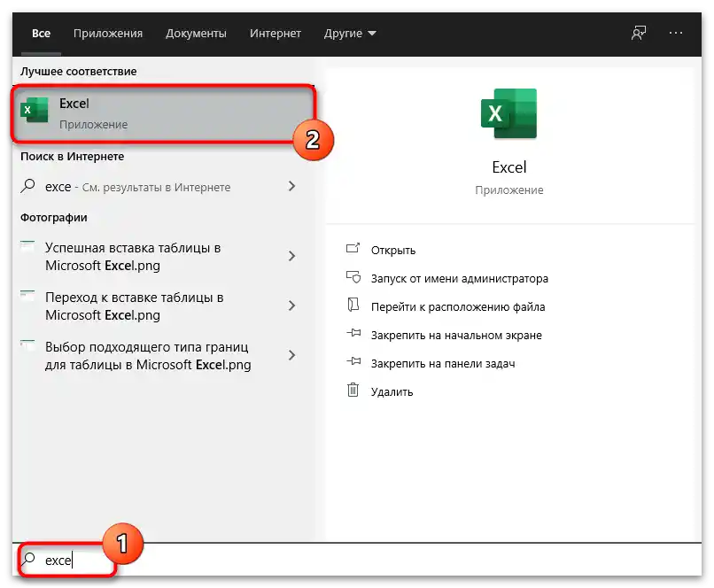The image size is (714, 588).
Task: Click the 'Поиск в Интернете' heading
Action: 72,157
